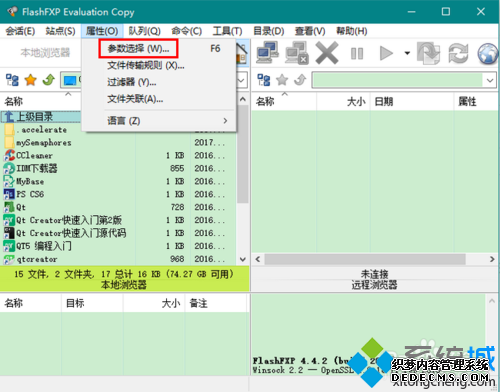Click the Abort X icon
500x392 pixels.
pyautogui.click(x=327, y=53)
